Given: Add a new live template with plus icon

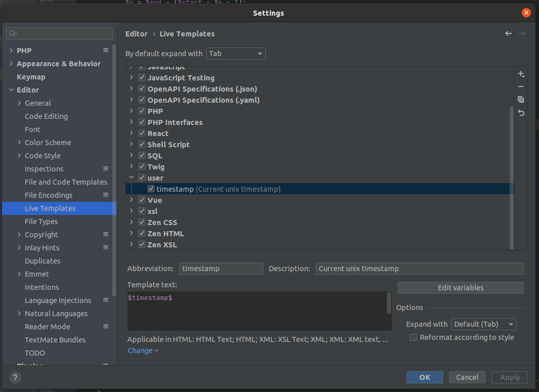Looking at the screenshot, I should point(521,74).
